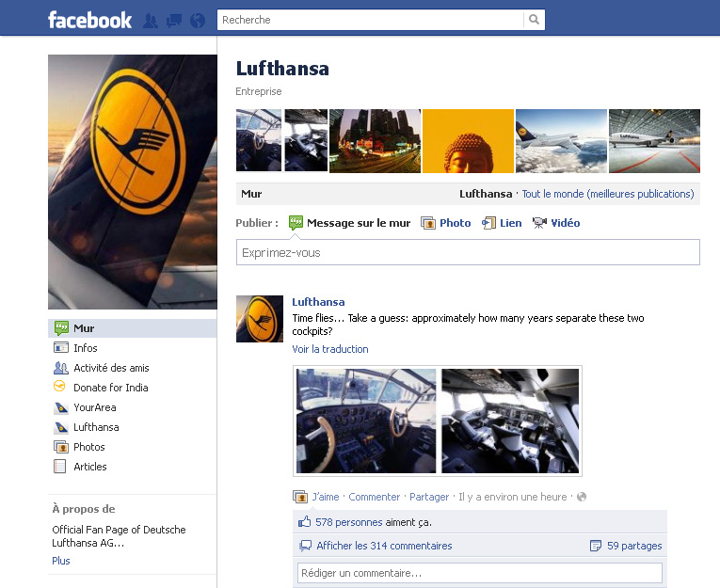
Task: Open Infos in the left sidebar
Action: pos(85,348)
